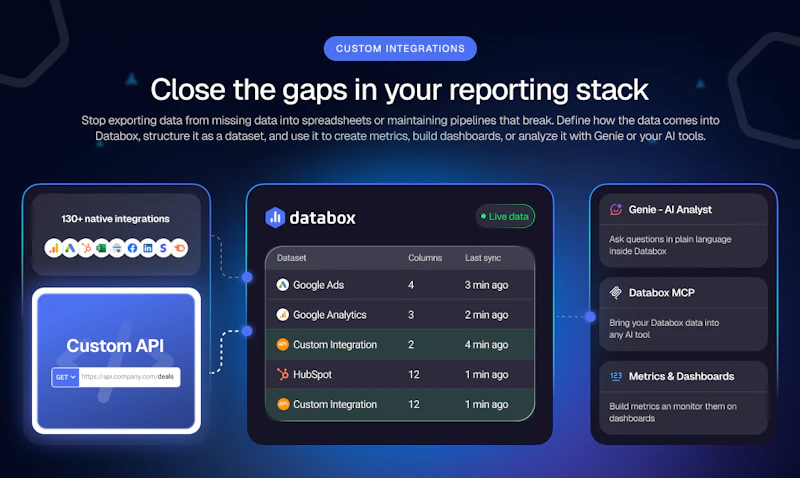Screen dimensions: 800x478
Task: Click the Excel icon in native integrations
Action: (x=101, y=248)
